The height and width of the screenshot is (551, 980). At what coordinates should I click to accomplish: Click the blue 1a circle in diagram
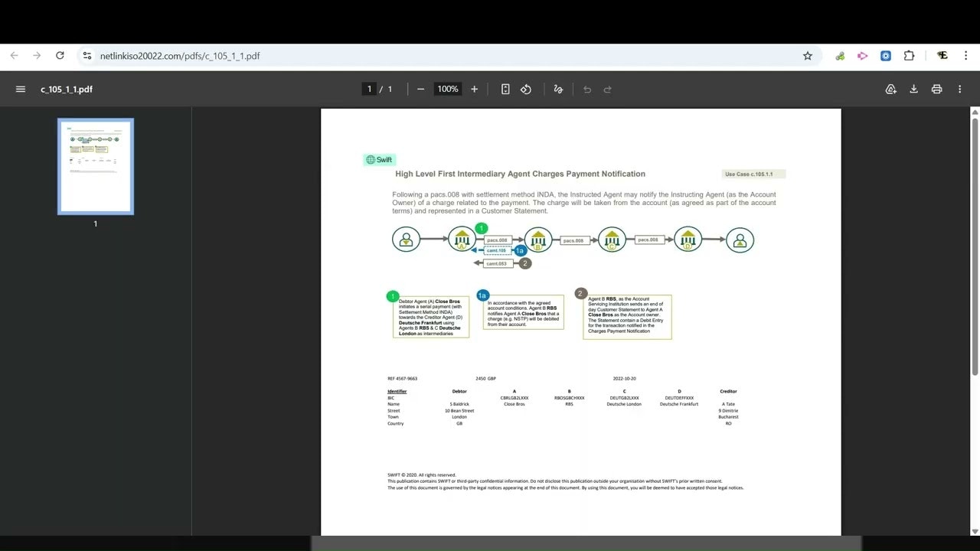click(520, 250)
